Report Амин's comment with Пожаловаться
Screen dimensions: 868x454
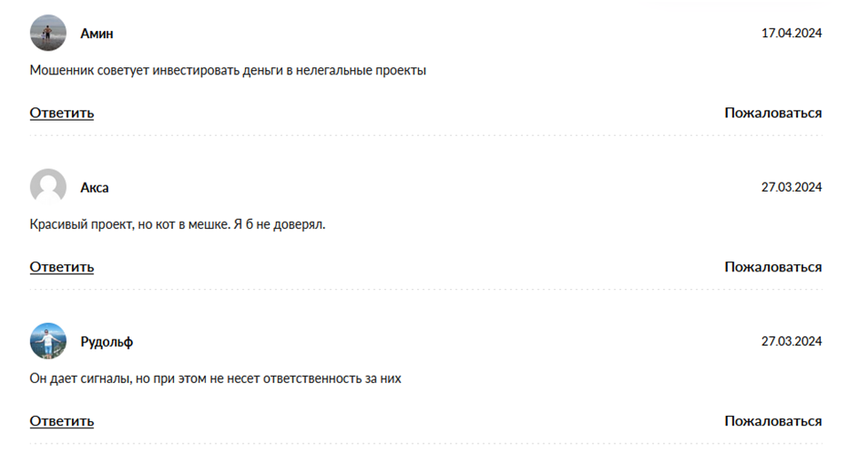pyautogui.click(x=773, y=113)
